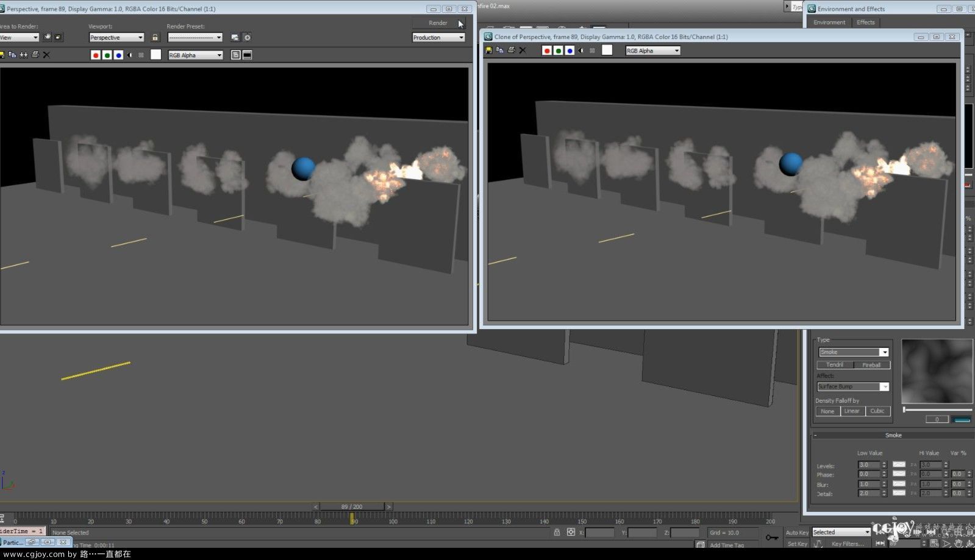
Task: Open the Production render mode dropdown
Action: [x=438, y=38]
